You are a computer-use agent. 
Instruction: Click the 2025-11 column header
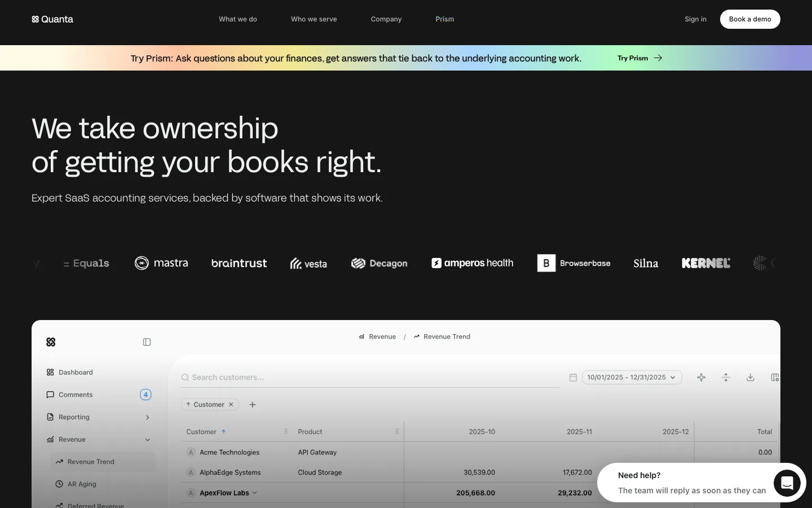click(579, 432)
